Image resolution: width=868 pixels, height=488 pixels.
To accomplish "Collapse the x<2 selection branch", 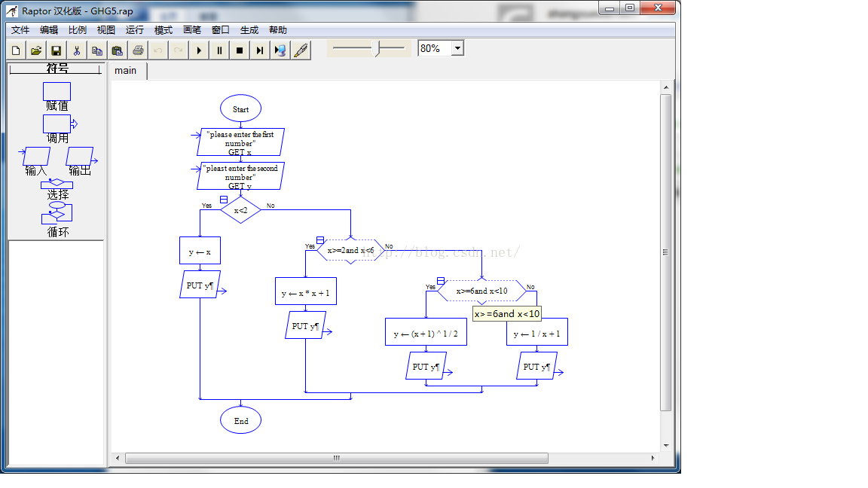I will point(224,200).
